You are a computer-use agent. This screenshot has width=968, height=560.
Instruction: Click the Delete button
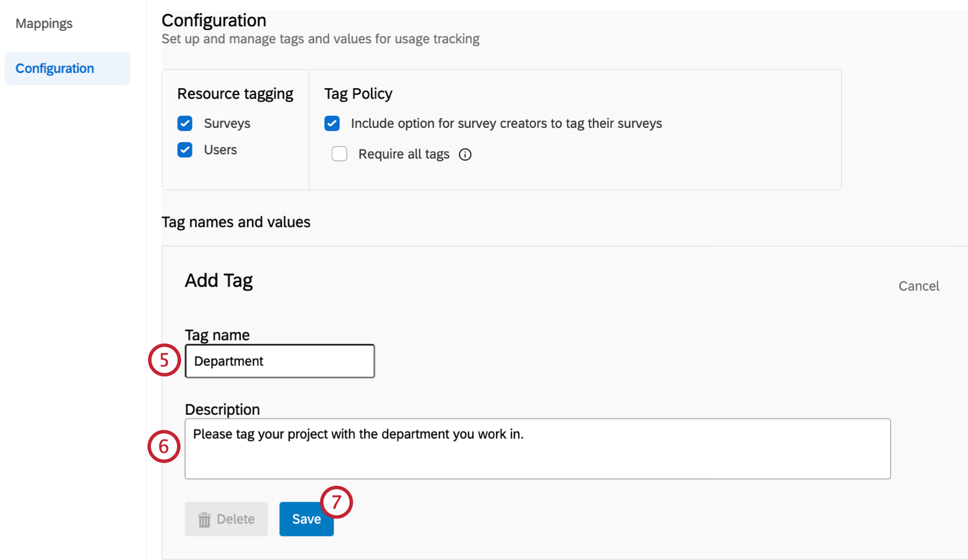226,518
